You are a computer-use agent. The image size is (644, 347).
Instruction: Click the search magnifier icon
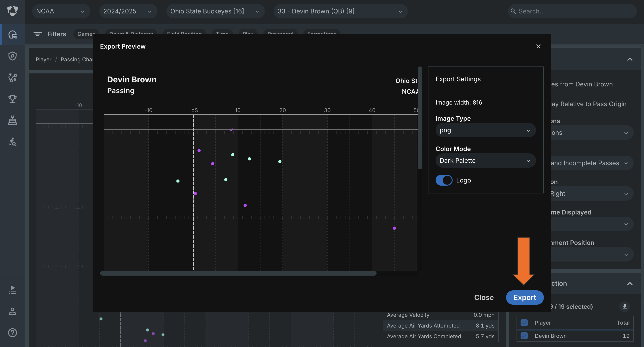click(513, 11)
